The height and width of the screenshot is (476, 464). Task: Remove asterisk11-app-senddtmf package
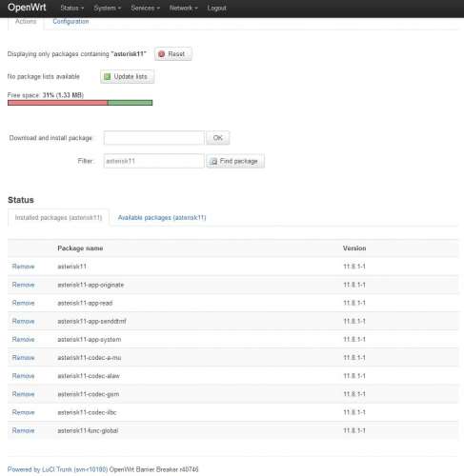tap(23, 322)
